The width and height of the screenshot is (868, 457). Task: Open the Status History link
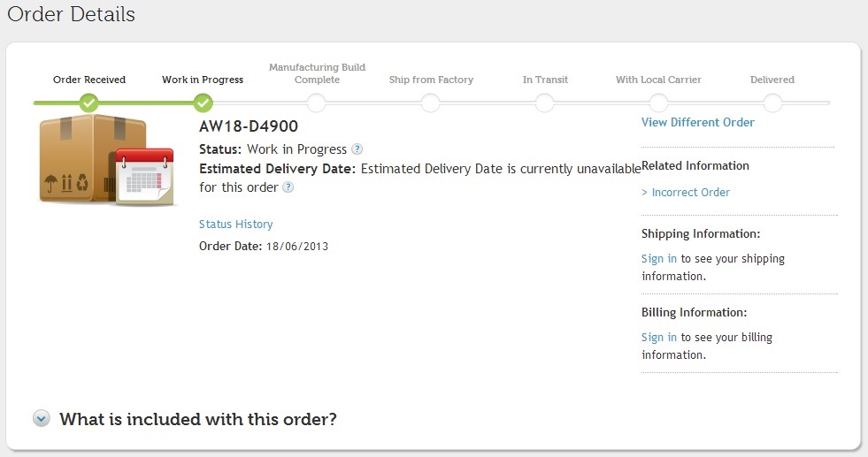tap(235, 225)
